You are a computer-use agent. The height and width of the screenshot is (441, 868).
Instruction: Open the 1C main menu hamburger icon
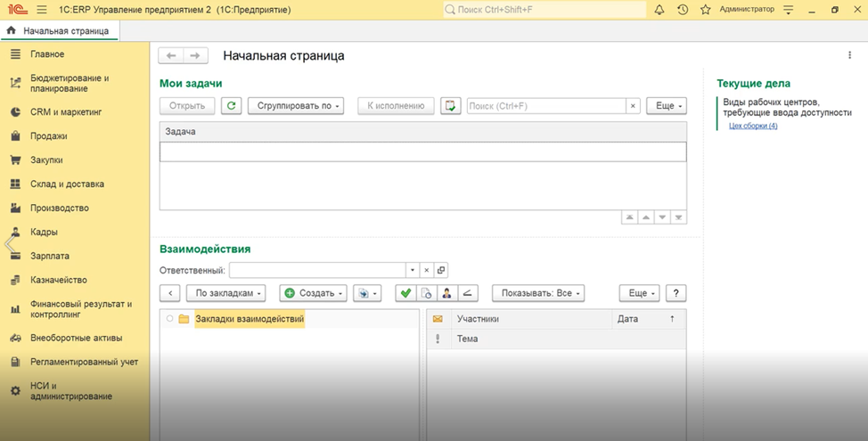click(42, 10)
